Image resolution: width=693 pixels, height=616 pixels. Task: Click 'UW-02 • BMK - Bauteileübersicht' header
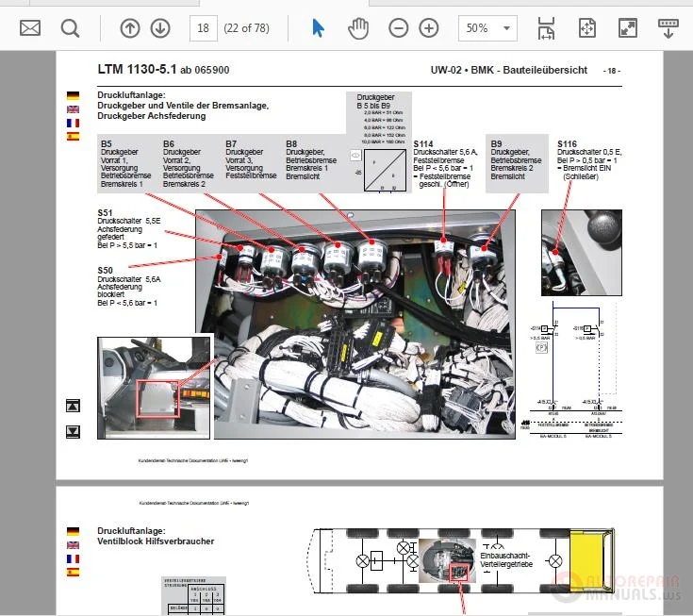point(509,70)
